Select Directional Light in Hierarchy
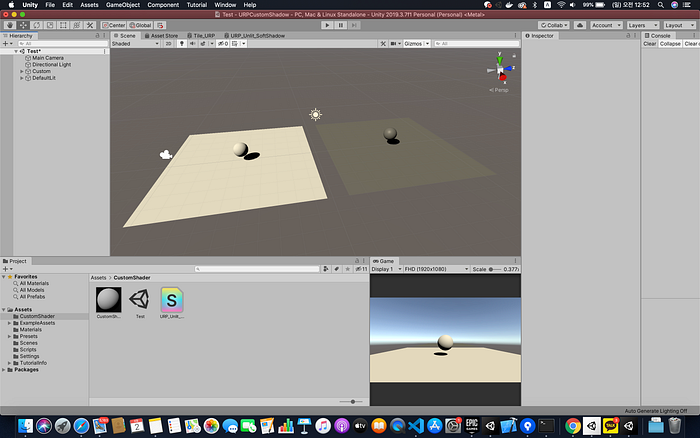Screen dimensions: 700x438 click(x=51, y=65)
